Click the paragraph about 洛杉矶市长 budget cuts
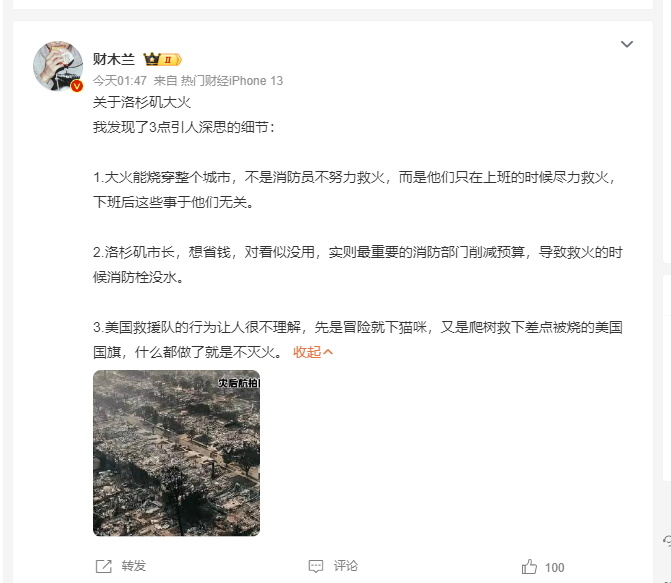 pyautogui.click(x=358, y=265)
